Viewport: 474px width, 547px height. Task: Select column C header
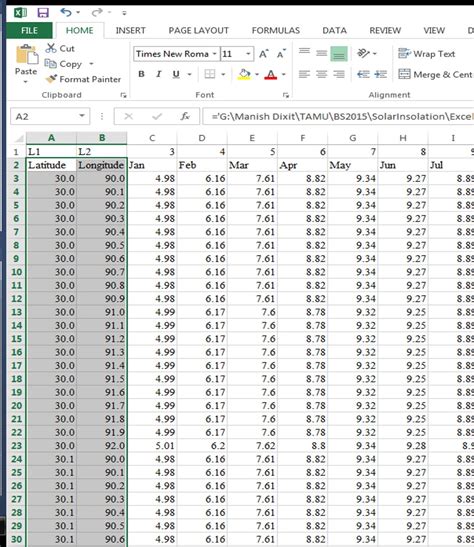point(152,138)
